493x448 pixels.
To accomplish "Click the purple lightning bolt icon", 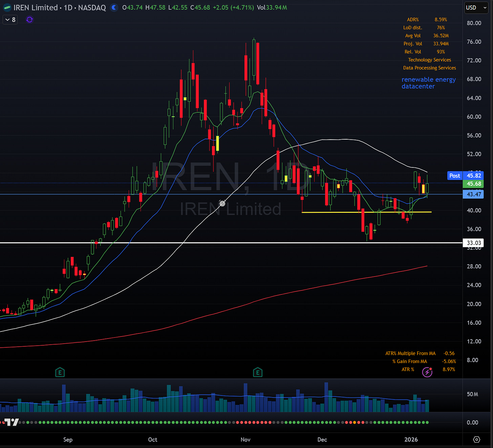I will [427, 372].
